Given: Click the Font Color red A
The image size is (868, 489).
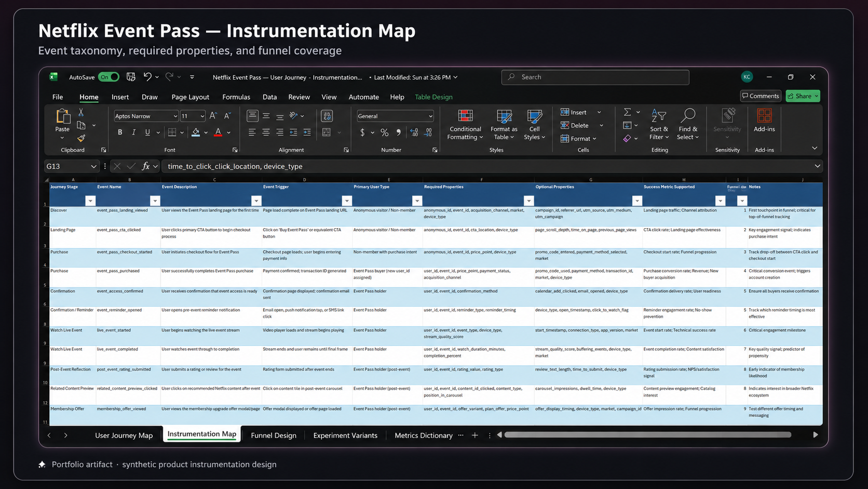Looking at the screenshot, I should click(x=218, y=133).
